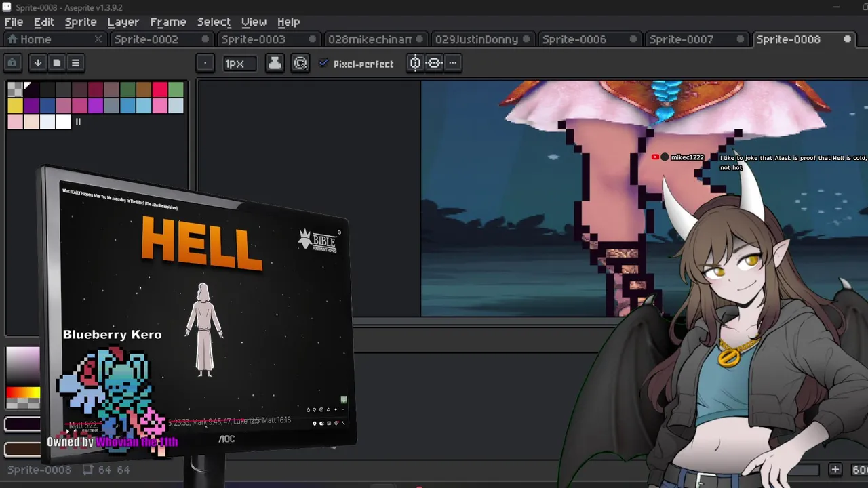The width and height of the screenshot is (868, 488).
Task: Close the 028mikechinam tab via its dot
Action: [x=420, y=39]
